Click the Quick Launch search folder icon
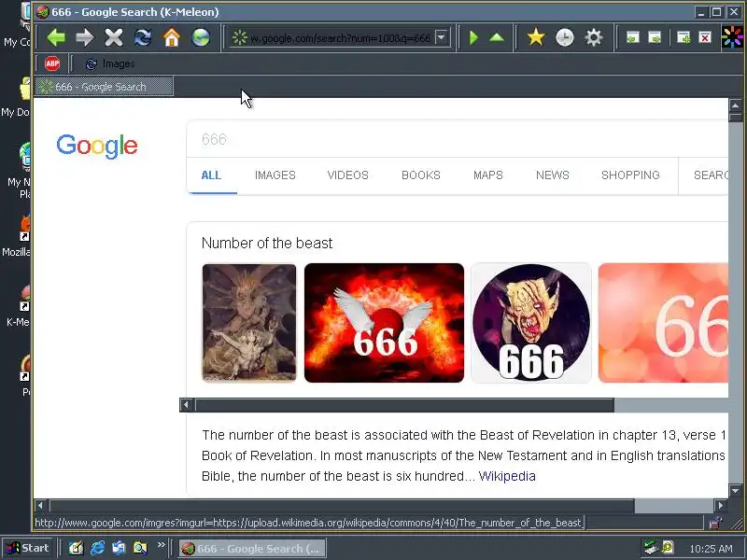Viewport: 747px width, 560px height. click(141, 548)
